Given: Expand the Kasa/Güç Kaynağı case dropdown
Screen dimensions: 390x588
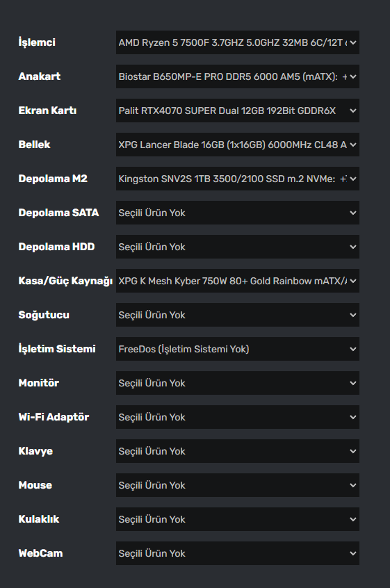Looking at the screenshot, I should point(237,281).
